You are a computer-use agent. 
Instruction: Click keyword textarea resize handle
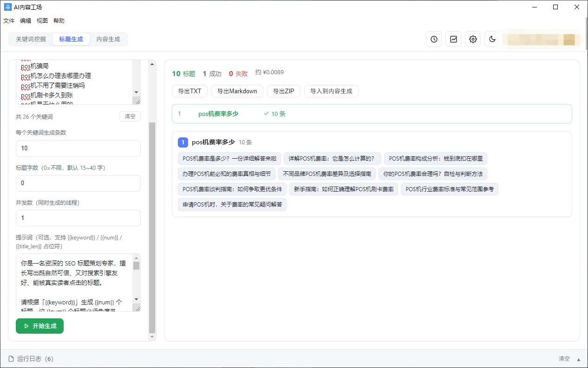point(137,101)
